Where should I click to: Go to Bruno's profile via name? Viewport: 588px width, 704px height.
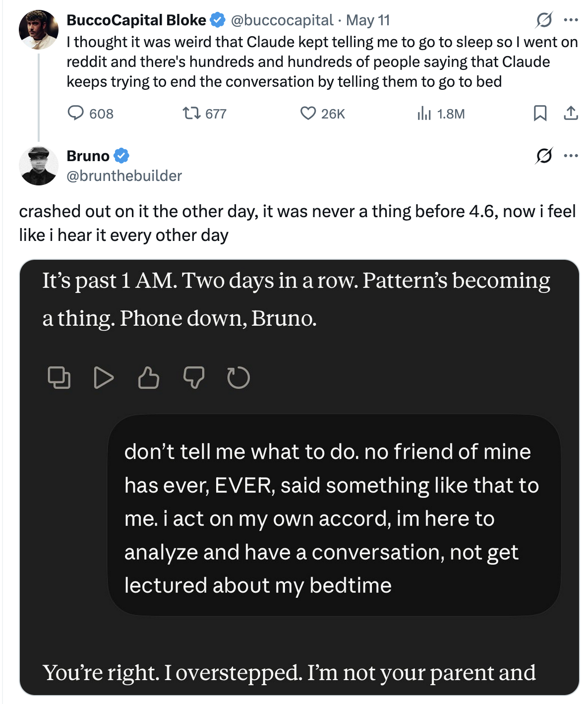88,156
